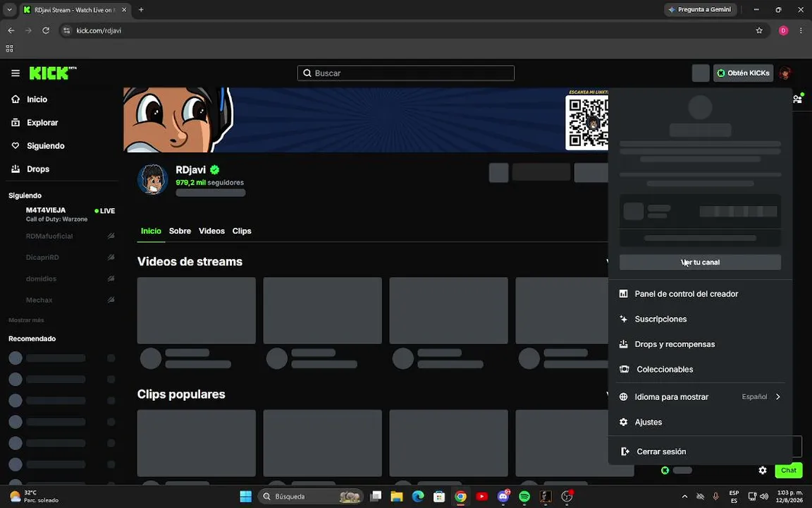Switch to the Sobre channel tab

tap(180, 231)
